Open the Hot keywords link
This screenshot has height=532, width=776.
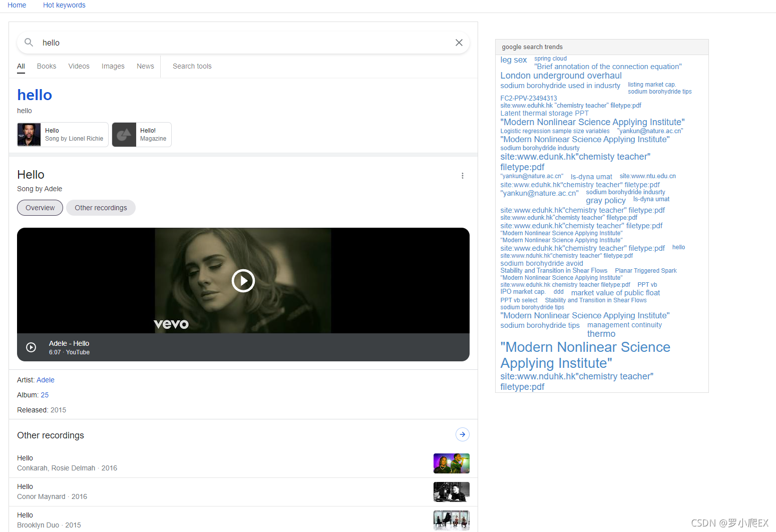pyautogui.click(x=64, y=5)
